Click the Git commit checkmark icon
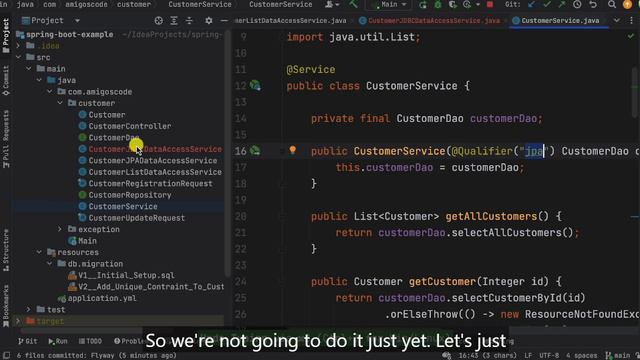This screenshot has height=360, width=640. point(547,4)
